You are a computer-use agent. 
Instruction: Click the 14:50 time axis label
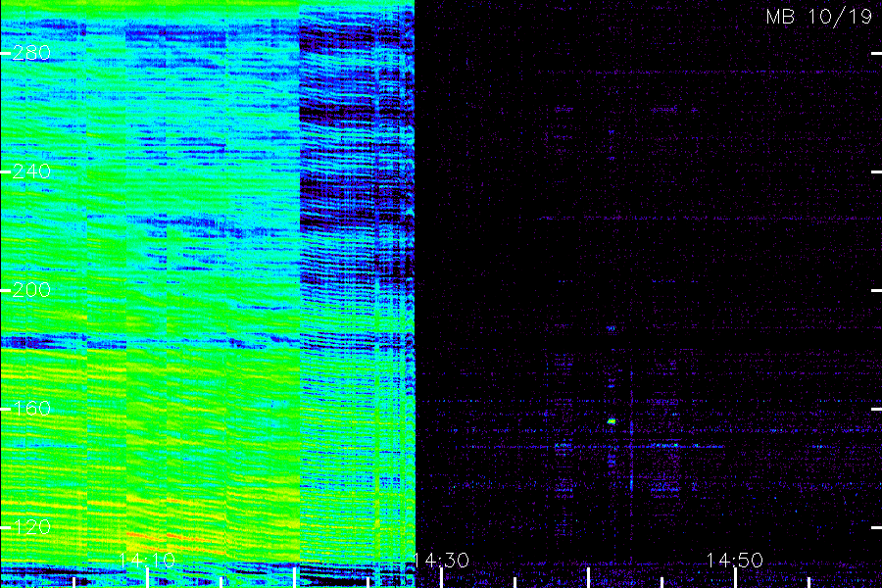pyautogui.click(x=735, y=560)
